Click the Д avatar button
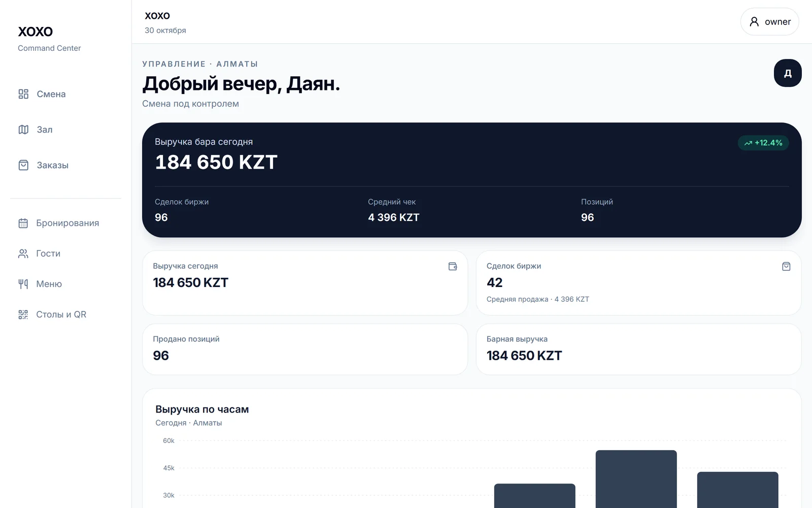This screenshot has width=812, height=508. 788,73
